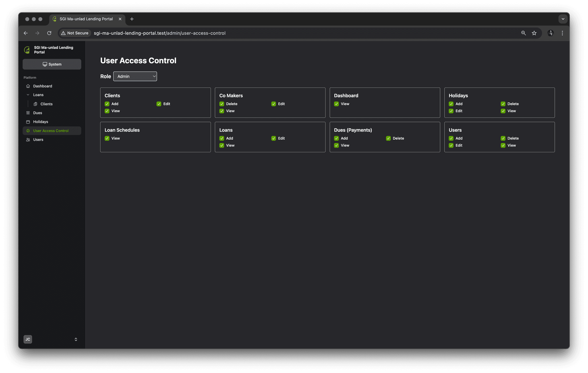Uncheck Add permission in Loans card
The image size is (588, 373).
coord(222,138)
